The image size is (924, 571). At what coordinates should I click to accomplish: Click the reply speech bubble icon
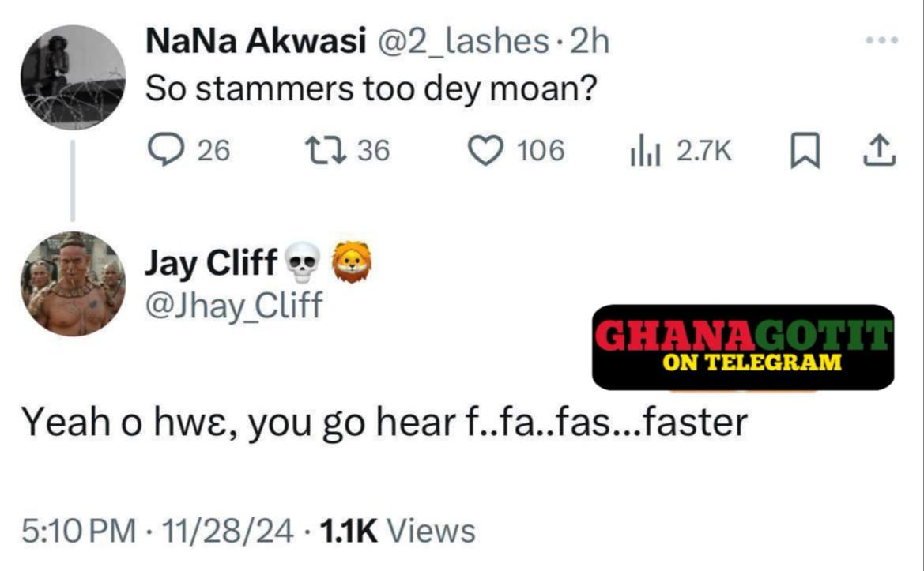click(x=166, y=150)
